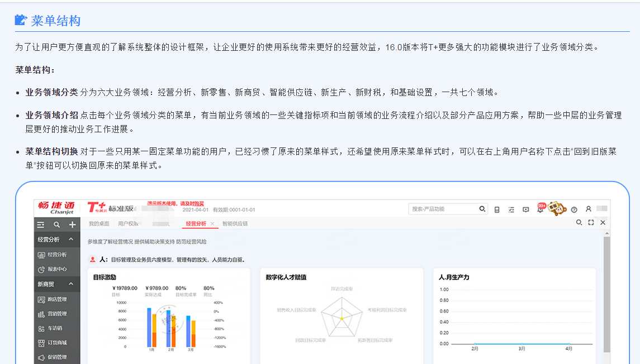Click the 数字化人才赋值 card title
This screenshot has height=364, width=640.
pyautogui.click(x=286, y=277)
